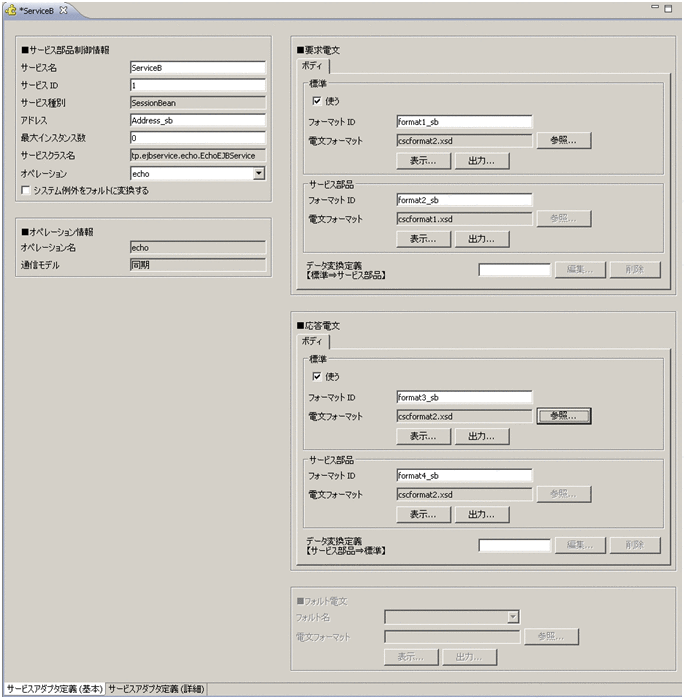The width and height of the screenshot is (685, 700).
Task: Click the サービス名 field containing ServiceB
Action: pos(198,68)
